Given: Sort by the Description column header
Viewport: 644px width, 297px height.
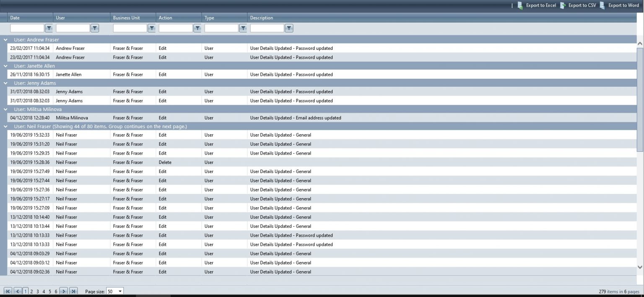Looking at the screenshot, I should (x=262, y=18).
